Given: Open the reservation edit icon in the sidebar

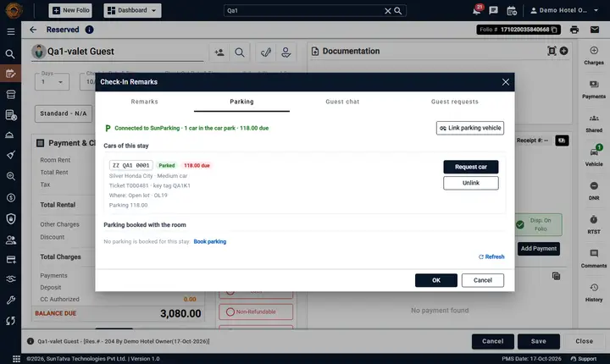Looking at the screenshot, I should pyautogui.click(x=10, y=74).
